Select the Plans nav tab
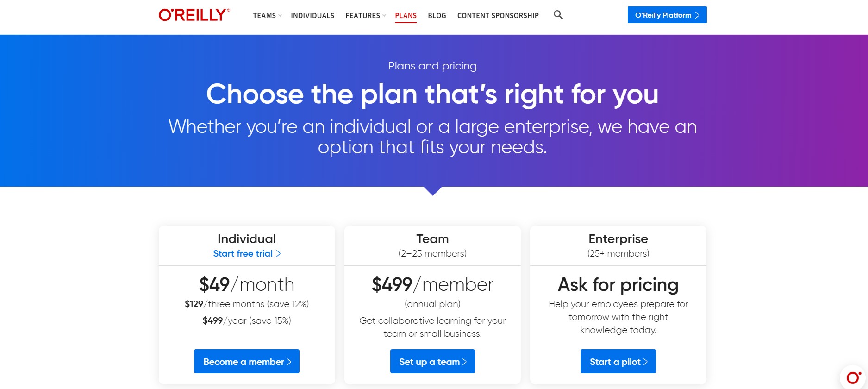This screenshot has width=868, height=389. click(406, 16)
